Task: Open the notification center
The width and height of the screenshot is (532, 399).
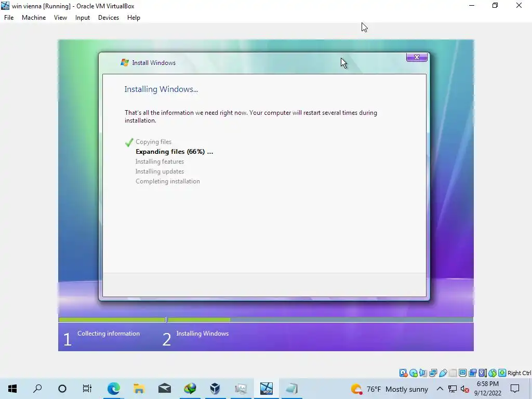Action: pyautogui.click(x=515, y=389)
